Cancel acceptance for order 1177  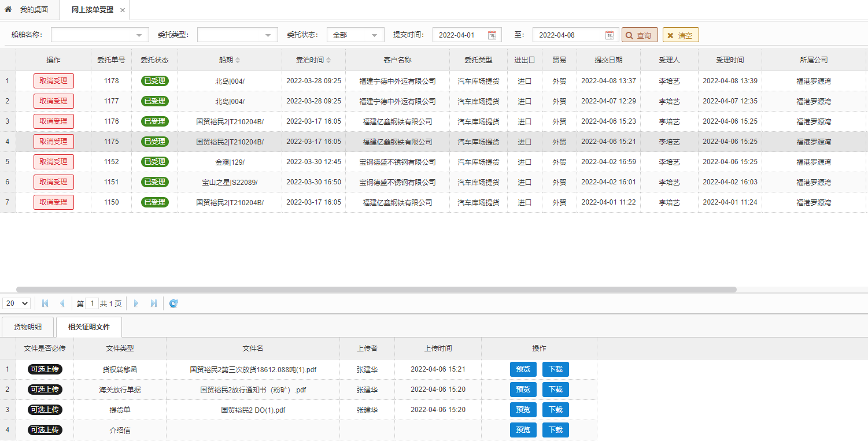pos(54,101)
